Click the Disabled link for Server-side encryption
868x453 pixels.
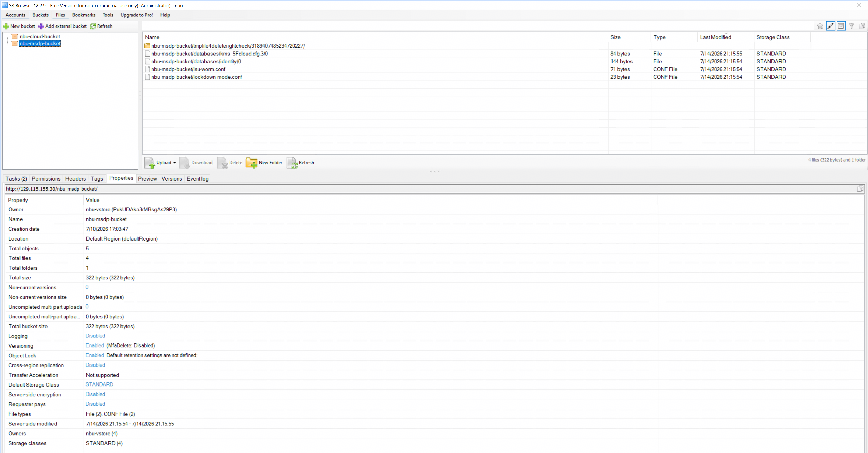tap(95, 394)
